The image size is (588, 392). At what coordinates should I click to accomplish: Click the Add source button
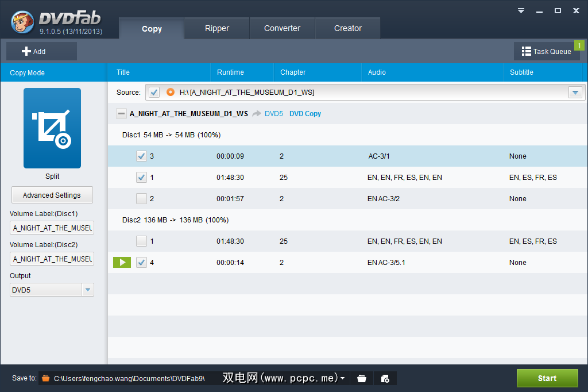[x=41, y=52]
